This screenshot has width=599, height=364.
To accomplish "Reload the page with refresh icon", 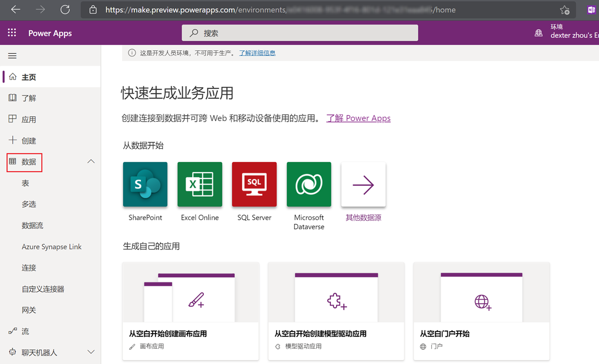I will point(65,9).
